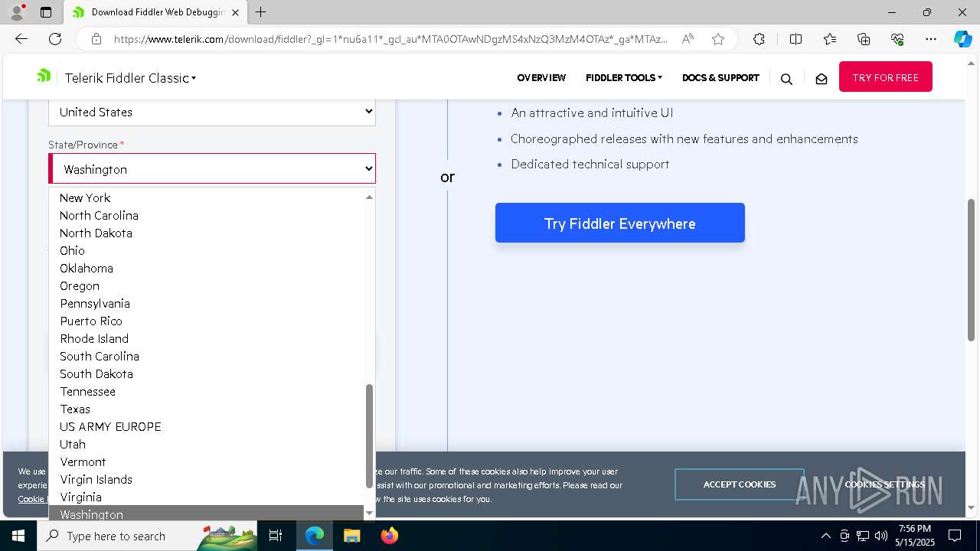
Task: Select Puerto Rico option
Action: (x=207, y=321)
